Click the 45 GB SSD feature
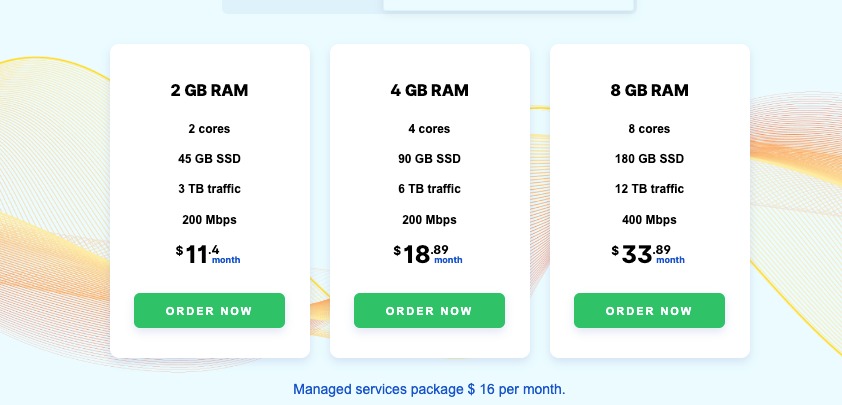This screenshot has height=405, width=842. point(209,159)
